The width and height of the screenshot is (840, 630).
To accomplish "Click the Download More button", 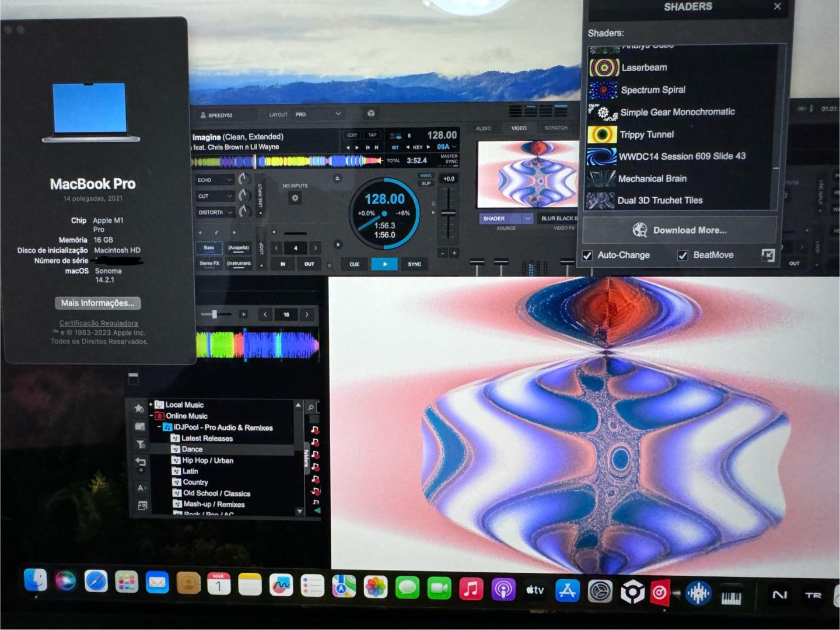I will [680, 230].
